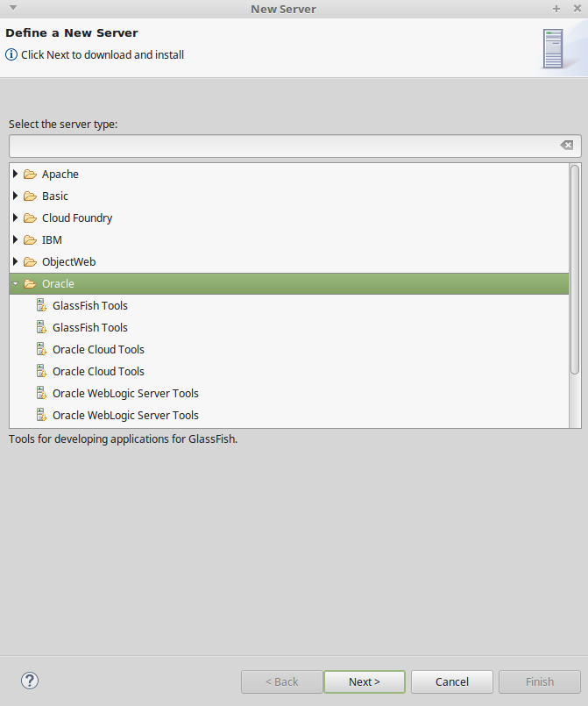Click the server list vertical scrollbar
588x706 pixels.
coord(575,269)
